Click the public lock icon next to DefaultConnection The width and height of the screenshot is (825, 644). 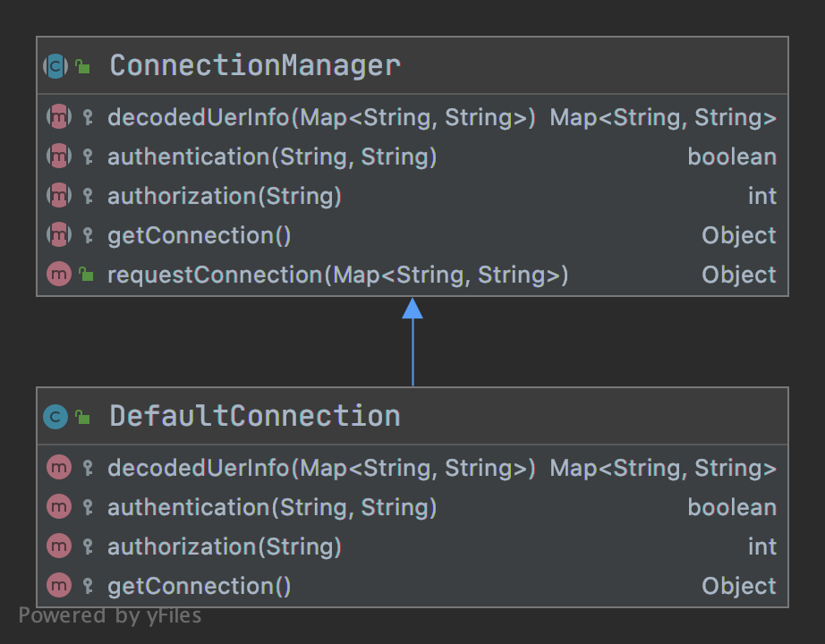click(x=82, y=417)
